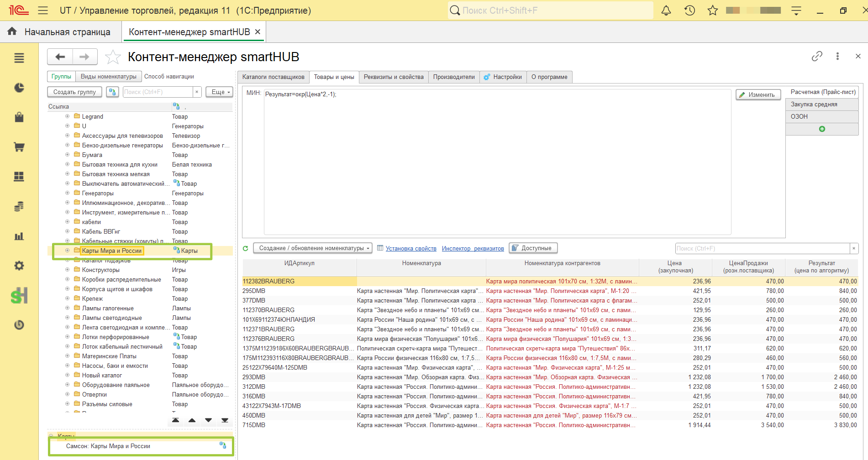Refresh the goods list with green arrow
868x460 pixels.
point(246,248)
